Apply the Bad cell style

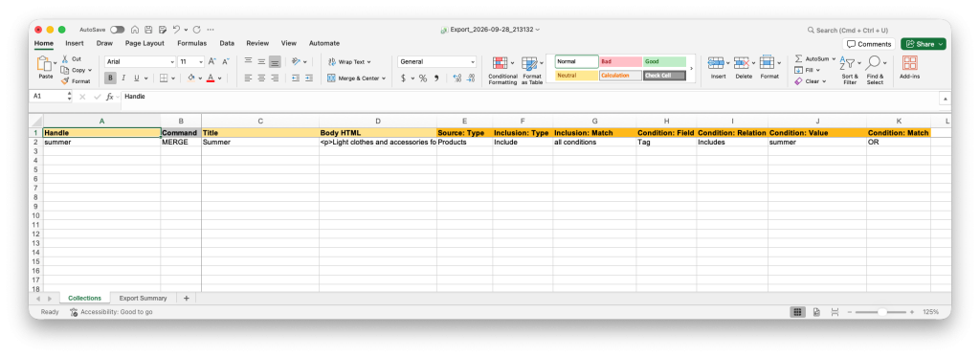click(x=620, y=62)
